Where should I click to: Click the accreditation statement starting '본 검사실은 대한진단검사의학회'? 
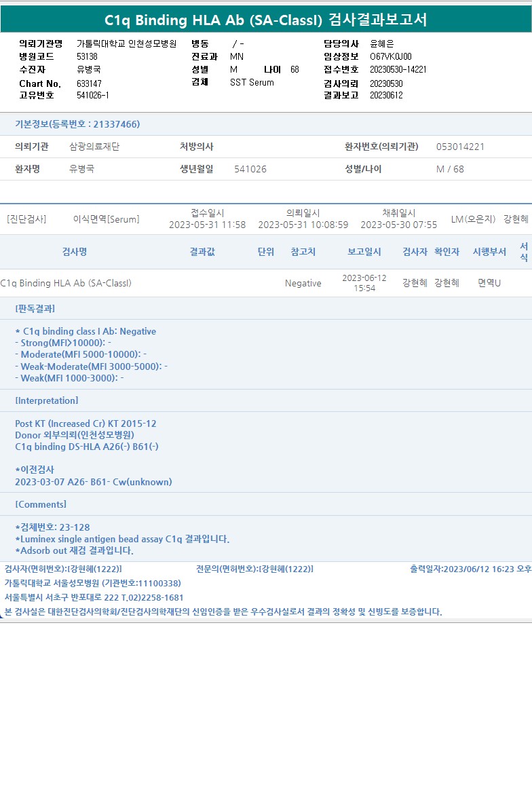tap(223, 612)
